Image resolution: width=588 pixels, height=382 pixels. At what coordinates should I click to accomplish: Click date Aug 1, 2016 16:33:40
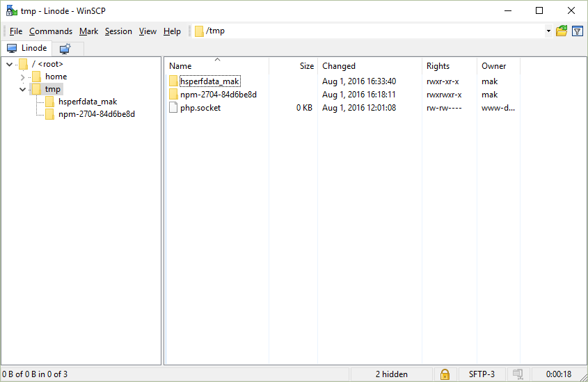[359, 81]
